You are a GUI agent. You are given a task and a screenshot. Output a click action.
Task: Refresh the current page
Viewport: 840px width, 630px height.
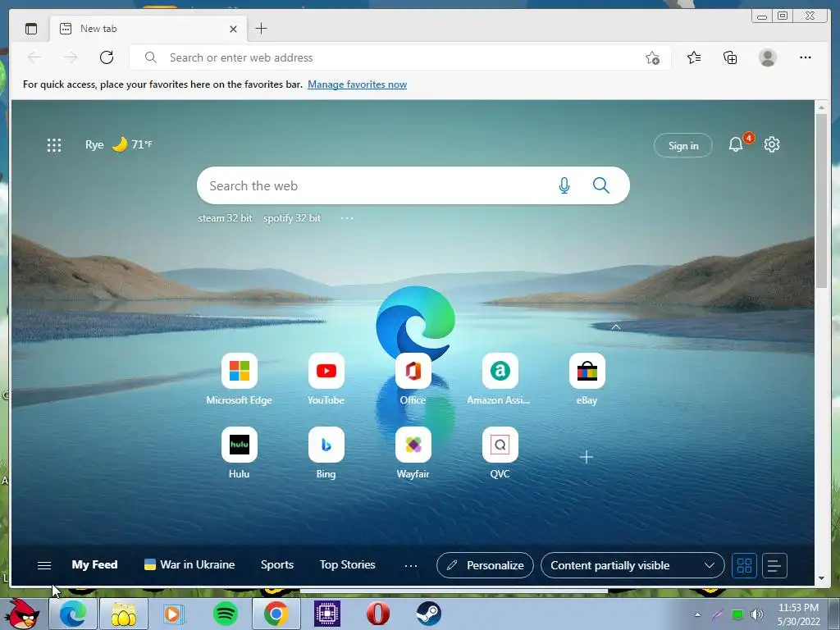point(107,57)
